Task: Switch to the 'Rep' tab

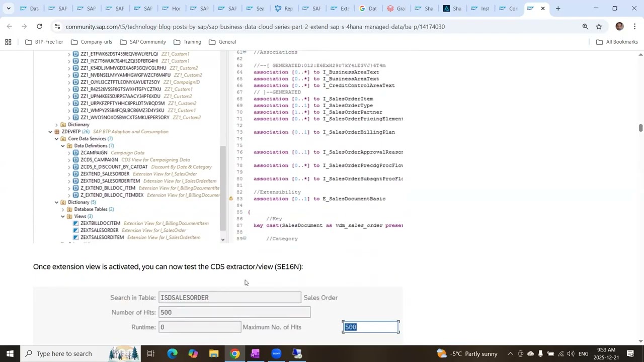Action: pyautogui.click(x=283, y=9)
